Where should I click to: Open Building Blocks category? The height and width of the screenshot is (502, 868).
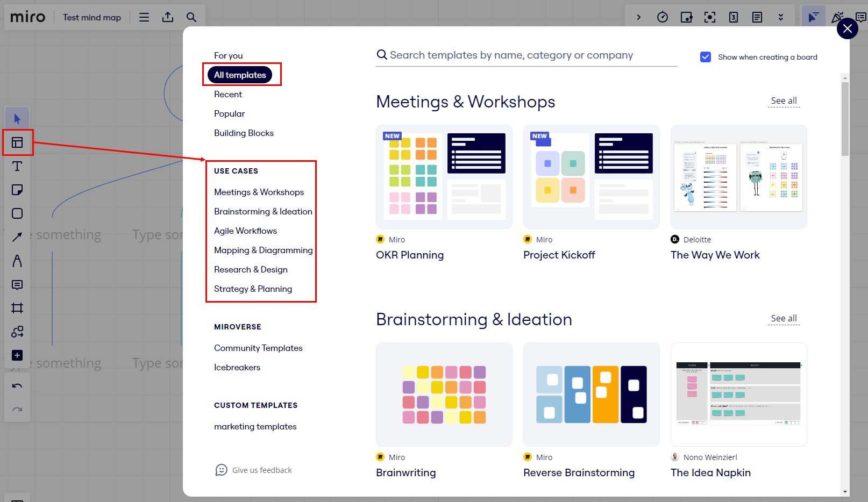(244, 133)
